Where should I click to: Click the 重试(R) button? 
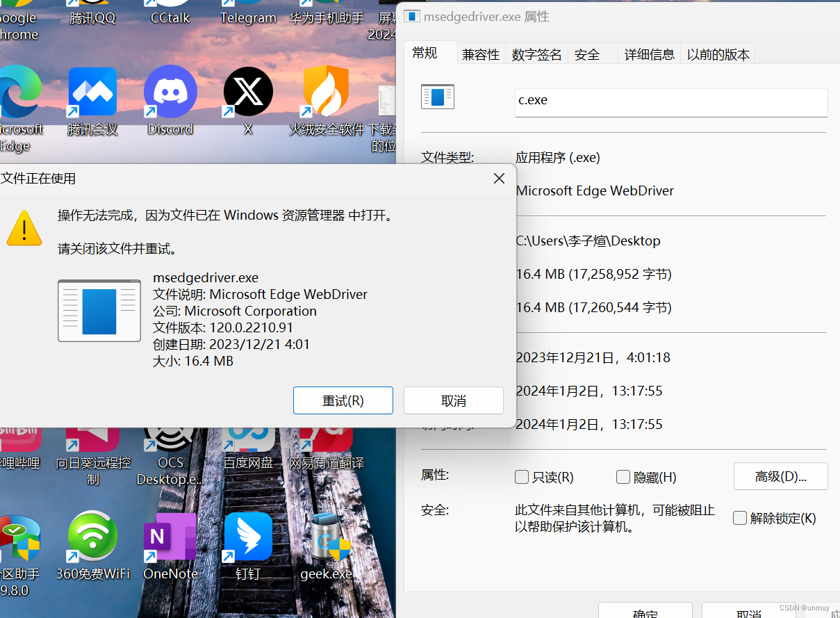[343, 400]
